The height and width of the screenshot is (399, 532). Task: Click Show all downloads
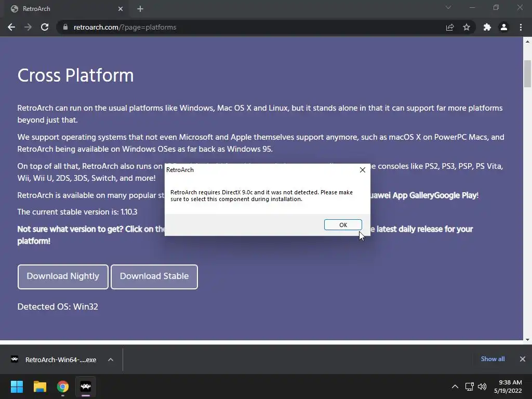pos(493,359)
